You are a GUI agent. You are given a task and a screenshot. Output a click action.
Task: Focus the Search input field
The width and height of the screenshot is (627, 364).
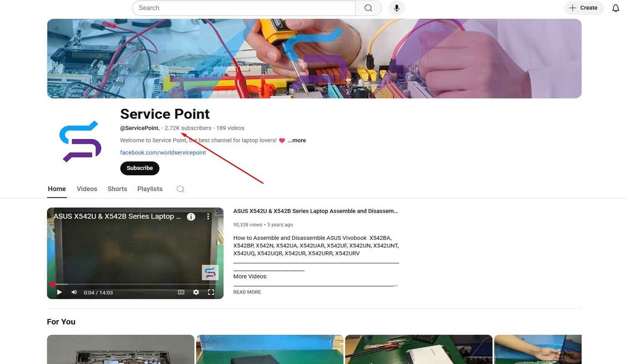(x=243, y=8)
